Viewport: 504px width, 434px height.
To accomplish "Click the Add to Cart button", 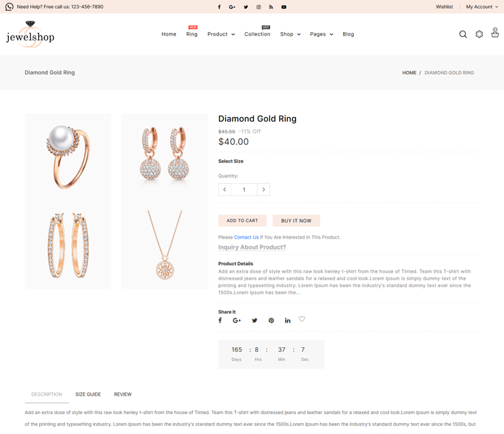I will point(242,221).
